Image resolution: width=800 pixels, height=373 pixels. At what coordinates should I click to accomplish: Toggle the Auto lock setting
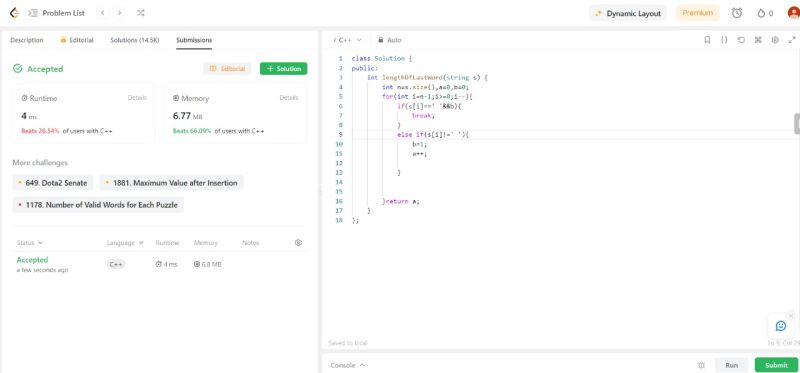tap(390, 40)
